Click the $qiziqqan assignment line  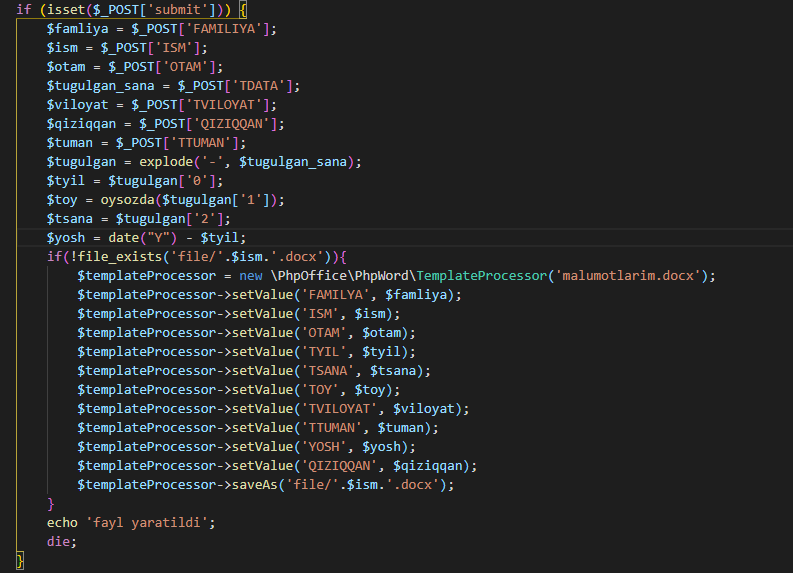point(165,124)
